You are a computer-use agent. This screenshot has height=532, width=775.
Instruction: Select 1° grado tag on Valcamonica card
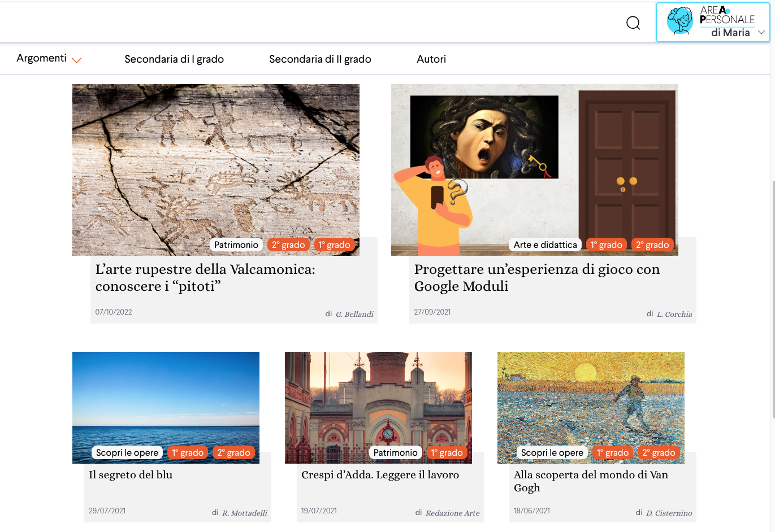coord(334,245)
